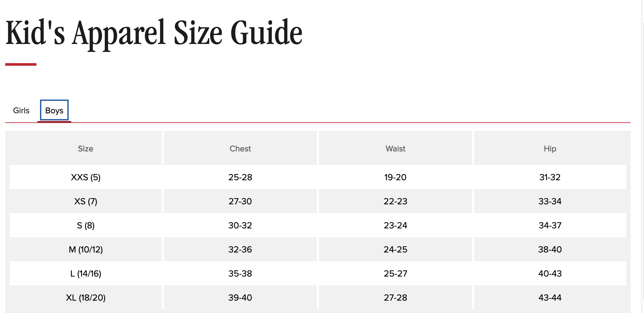The height and width of the screenshot is (313, 644).
Task: Click waist value 22-23
Action: (x=395, y=201)
